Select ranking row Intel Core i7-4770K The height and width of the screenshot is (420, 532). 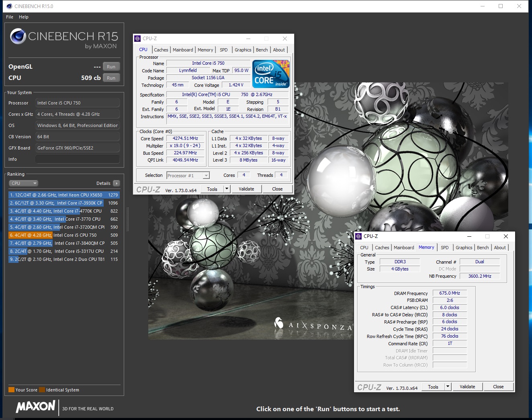64,211
